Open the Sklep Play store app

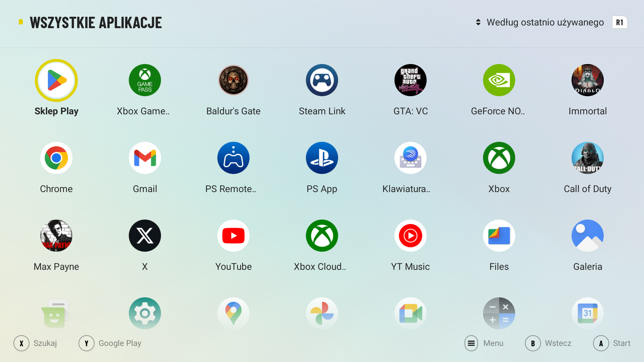click(x=56, y=80)
